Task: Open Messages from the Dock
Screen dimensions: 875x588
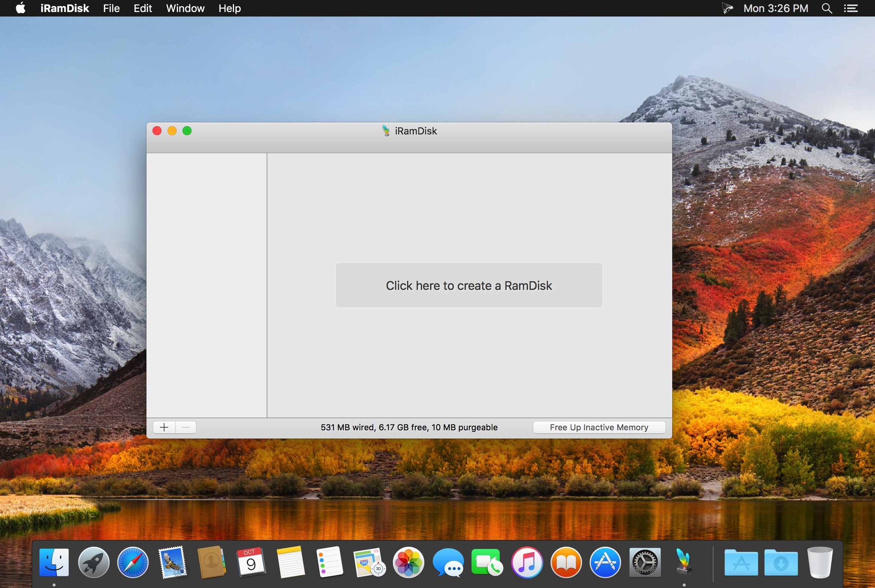Action: point(448,562)
